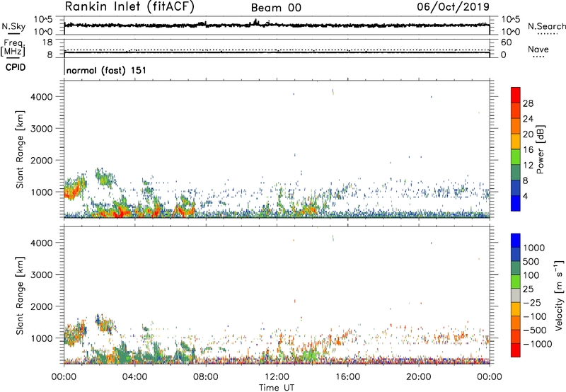
Task: Click the '-1000' velocity colorbar label
Action: (537, 344)
